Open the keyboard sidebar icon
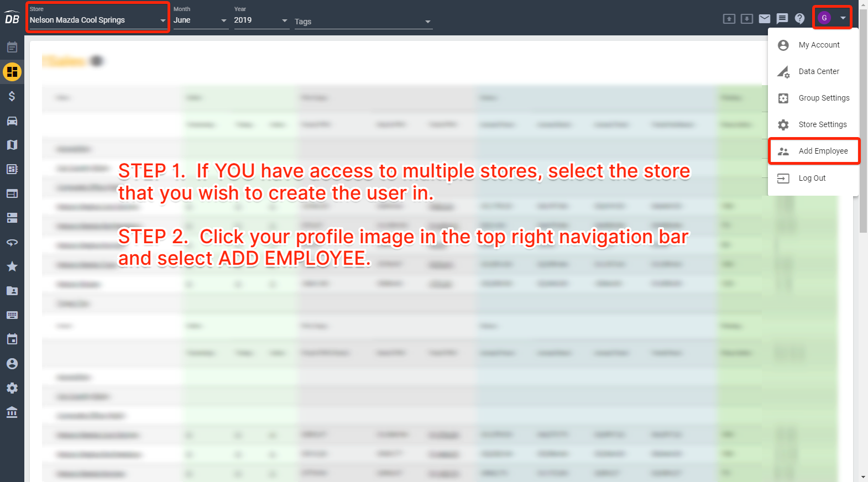Viewport: 868px width, 482px height. 12,315
